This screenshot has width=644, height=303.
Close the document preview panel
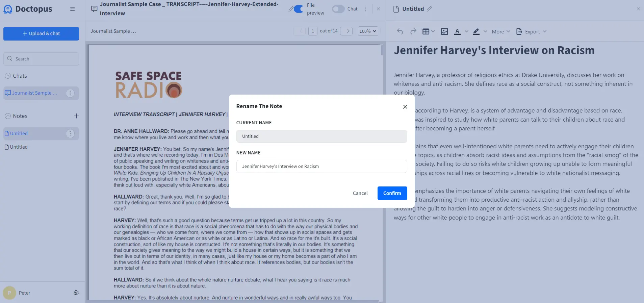click(379, 9)
